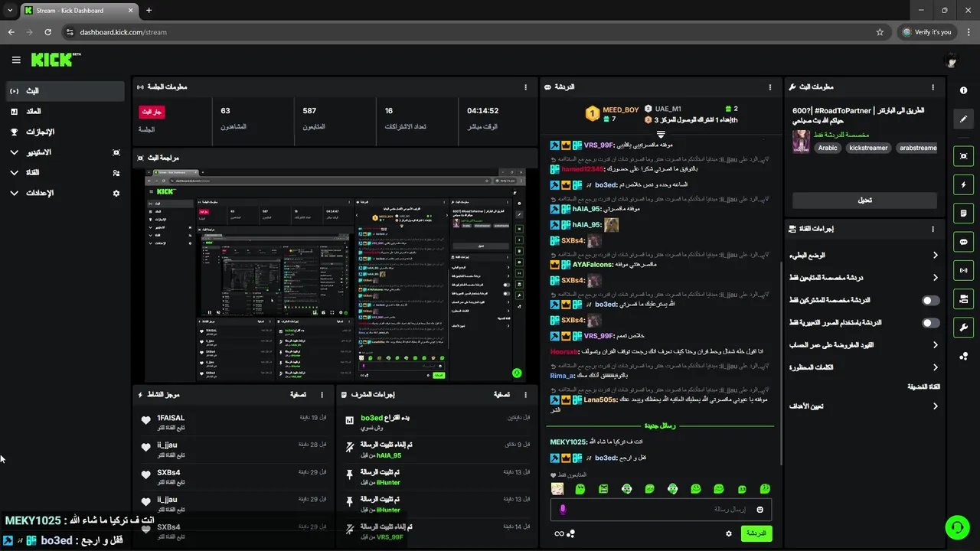Screen dimensions: 980x551
Task: Open three-dot menu of the chat panel header
Action: tap(770, 87)
